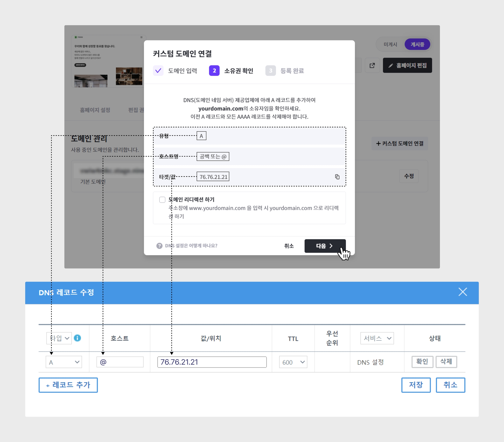
Task: Select the 게시중 publish state
Action: pos(417,44)
